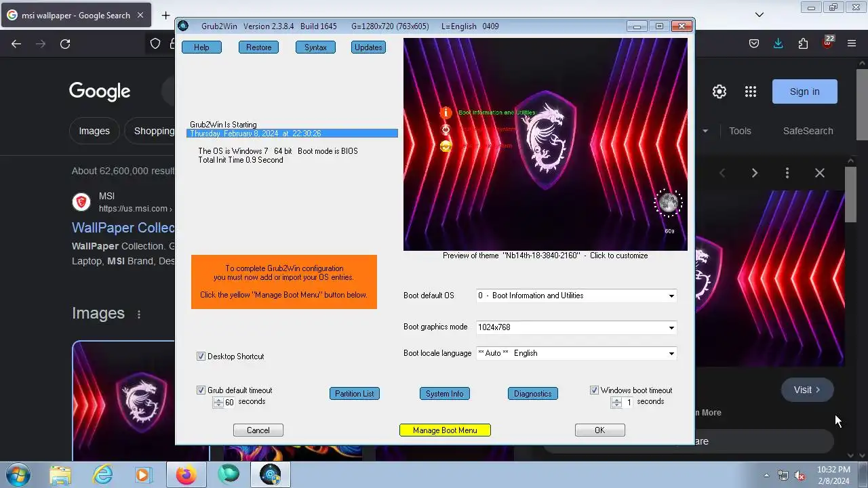Open the Images section three-dot menu

(139, 314)
